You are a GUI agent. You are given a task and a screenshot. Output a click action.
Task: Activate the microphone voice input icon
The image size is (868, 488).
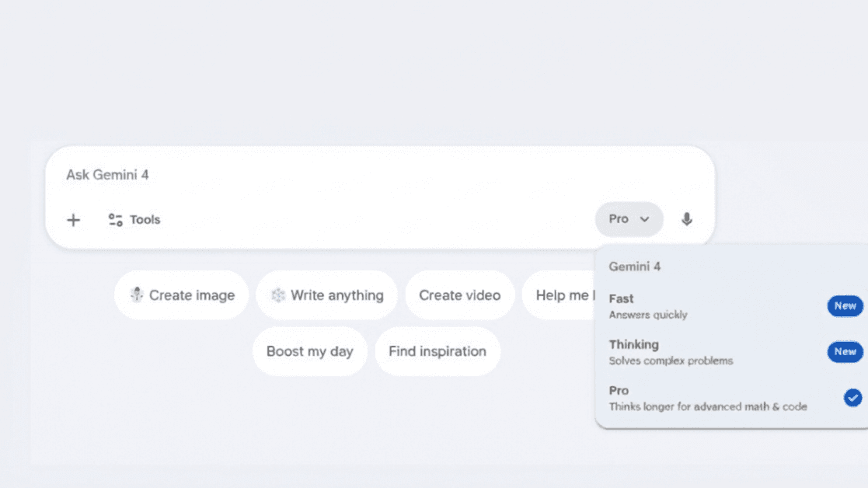(x=686, y=220)
